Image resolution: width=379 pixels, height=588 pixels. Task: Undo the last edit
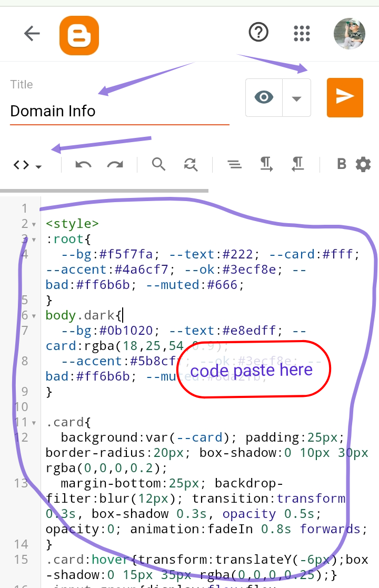pyautogui.click(x=83, y=165)
